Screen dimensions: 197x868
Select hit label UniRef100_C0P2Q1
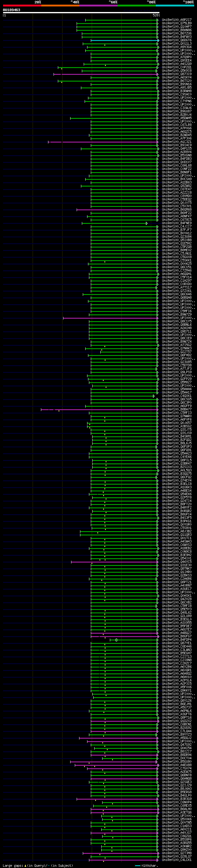coord(177,67)
